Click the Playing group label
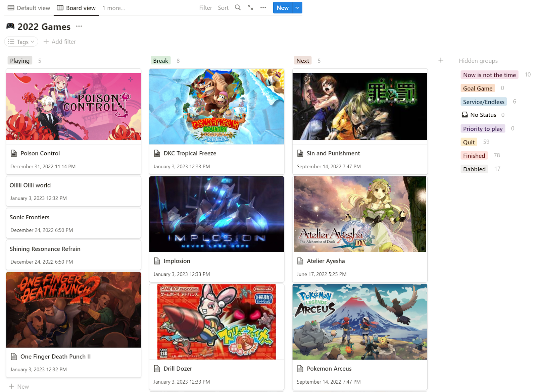This screenshot has height=392, width=537. point(20,60)
